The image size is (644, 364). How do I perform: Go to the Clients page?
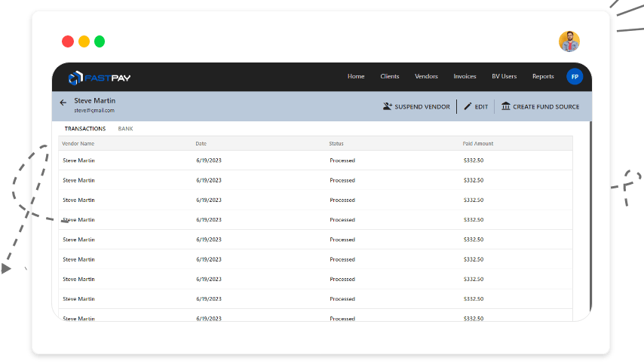coord(390,77)
